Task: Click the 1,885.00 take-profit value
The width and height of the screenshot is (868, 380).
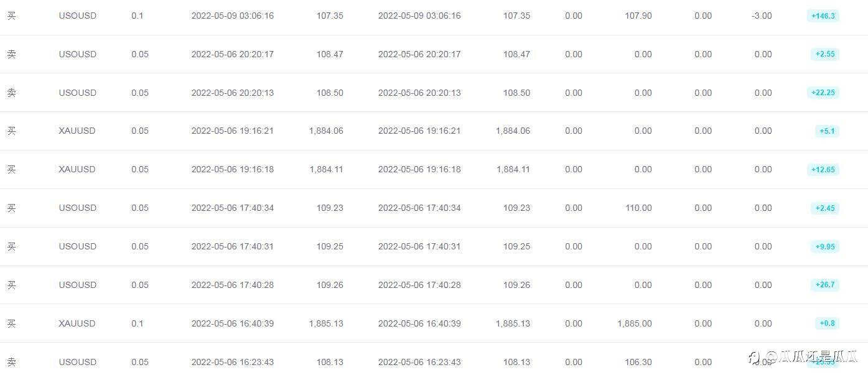Action: coord(635,323)
